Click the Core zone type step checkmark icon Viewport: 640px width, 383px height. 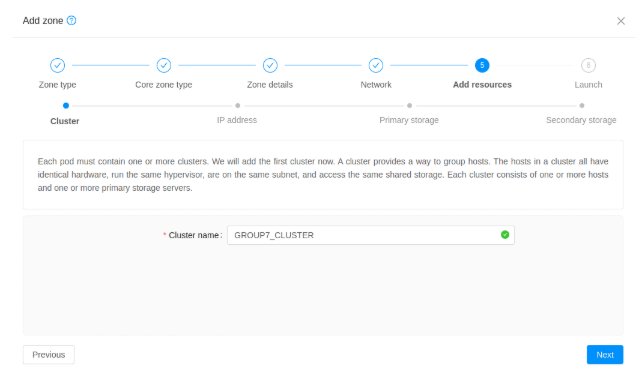pos(164,65)
